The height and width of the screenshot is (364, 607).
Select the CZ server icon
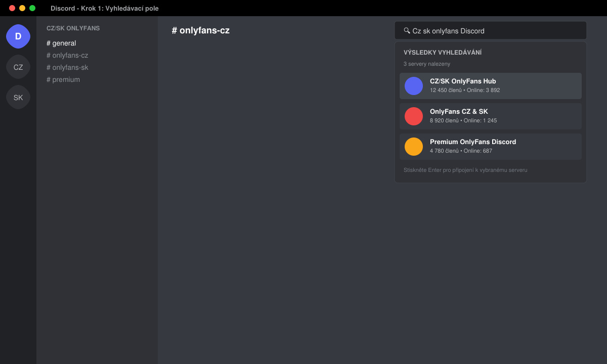coord(18,67)
